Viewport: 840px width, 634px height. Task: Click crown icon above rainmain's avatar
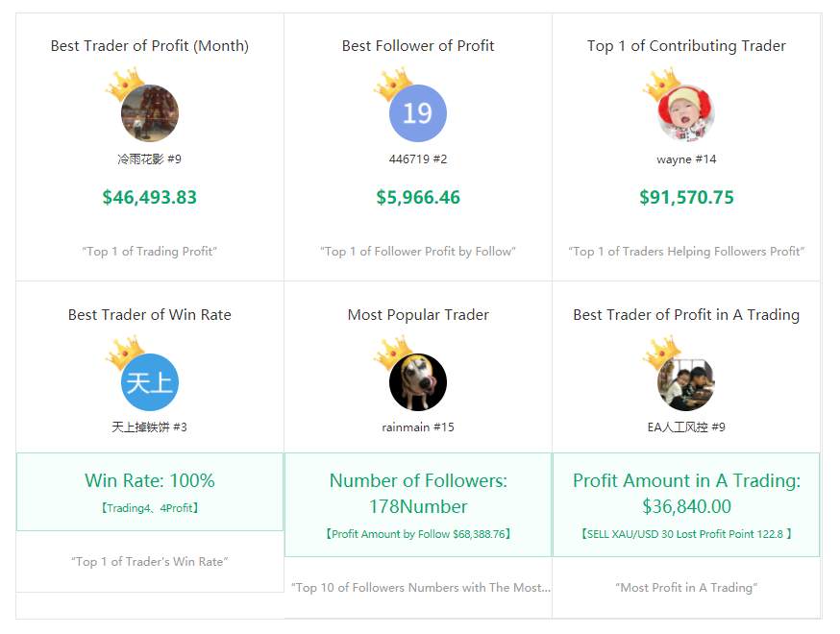coord(393,353)
